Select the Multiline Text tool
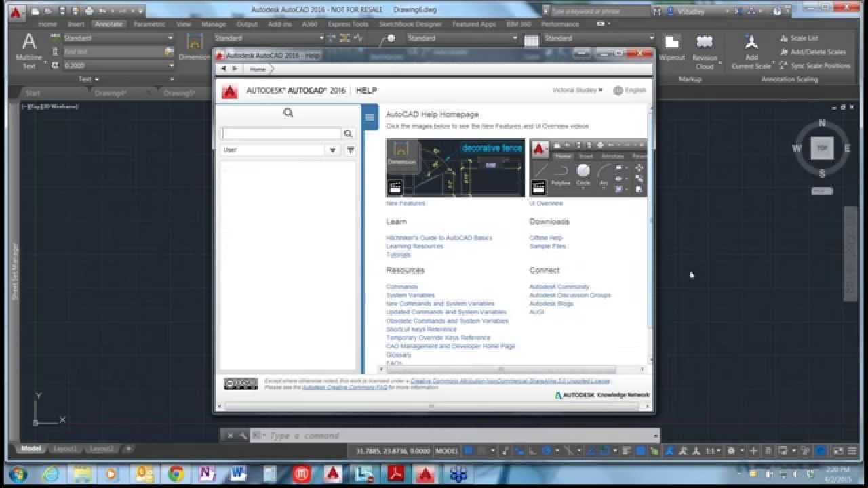Image resolution: width=868 pixels, height=488 pixels. click(x=29, y=51)
